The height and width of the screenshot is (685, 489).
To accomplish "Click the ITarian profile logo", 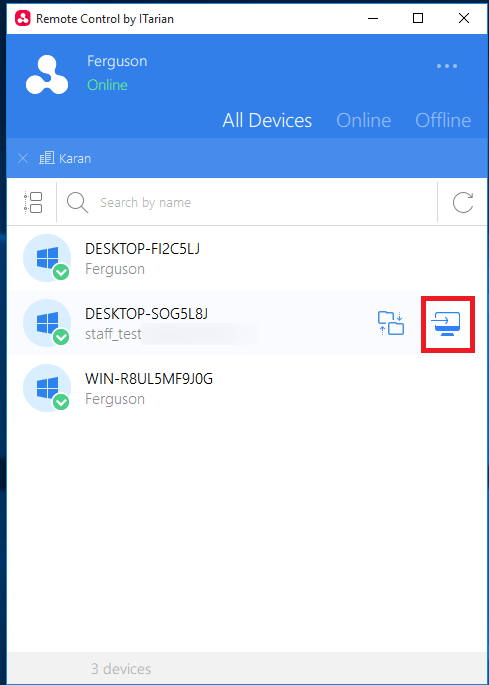I will click(47, 75).
